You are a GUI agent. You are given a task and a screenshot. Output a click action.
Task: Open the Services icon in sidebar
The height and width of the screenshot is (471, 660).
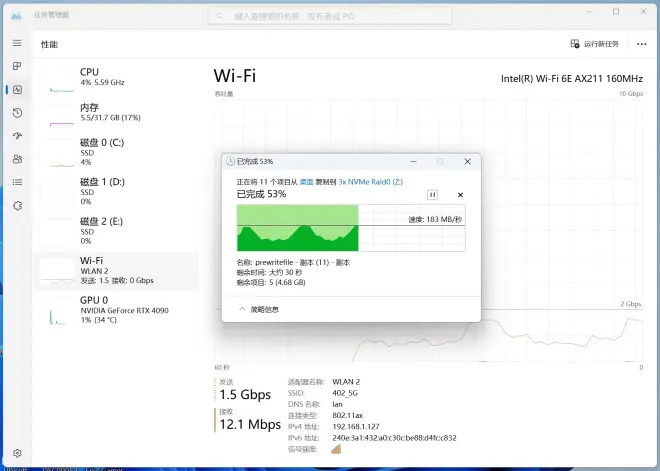click(x=17, y=205)
